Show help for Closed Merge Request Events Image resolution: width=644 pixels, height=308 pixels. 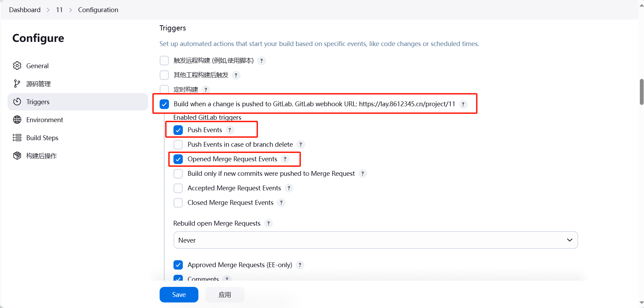(x=281, y=203)
